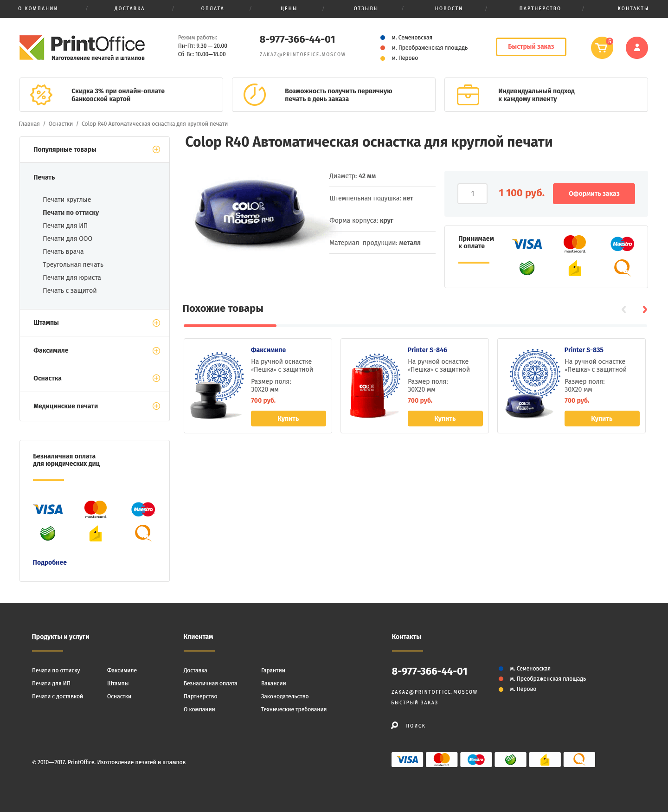Show next similar products with right arrow
Viewport: 668px width, 812px height.
[644, 309]
